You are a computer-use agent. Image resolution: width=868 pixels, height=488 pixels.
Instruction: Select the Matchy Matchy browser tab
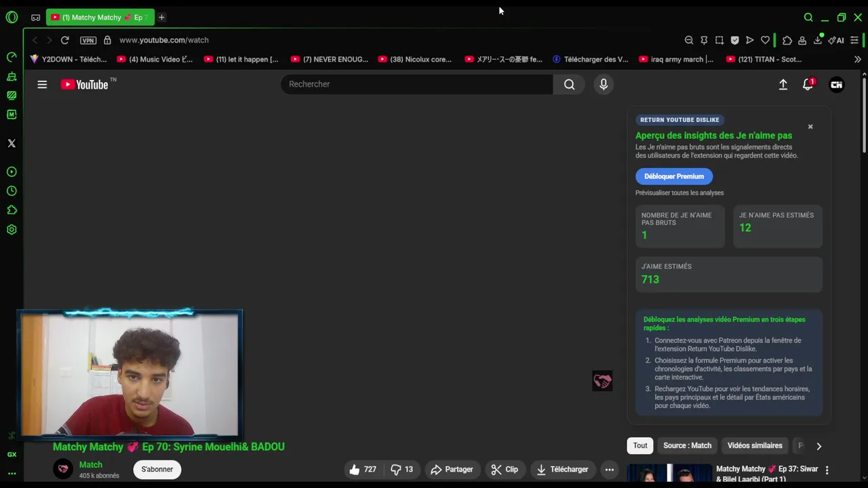[100, 17]
